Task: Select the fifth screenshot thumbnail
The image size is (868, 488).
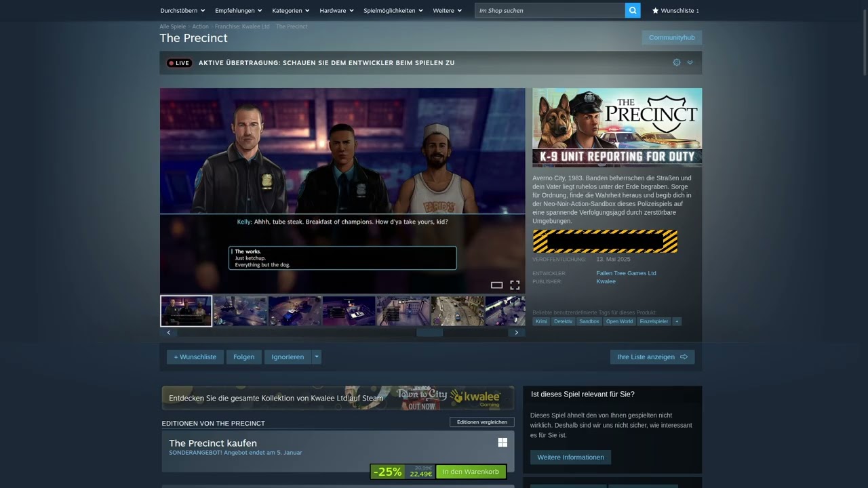Action: [x=403, y=311]
